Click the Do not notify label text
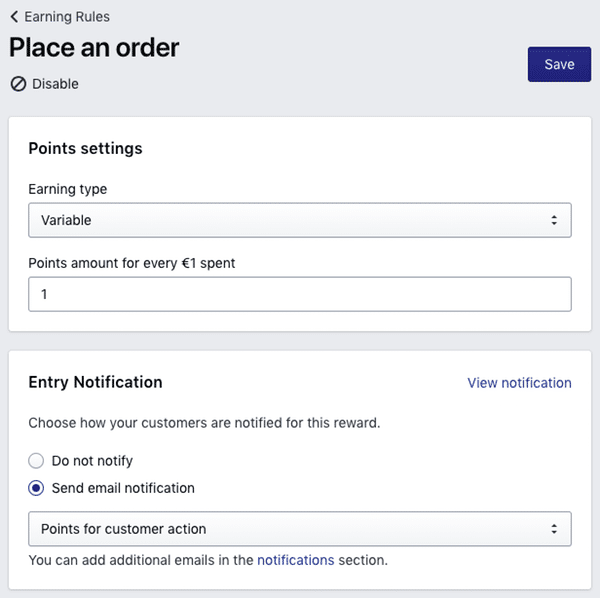 click(x=92, y=461)
